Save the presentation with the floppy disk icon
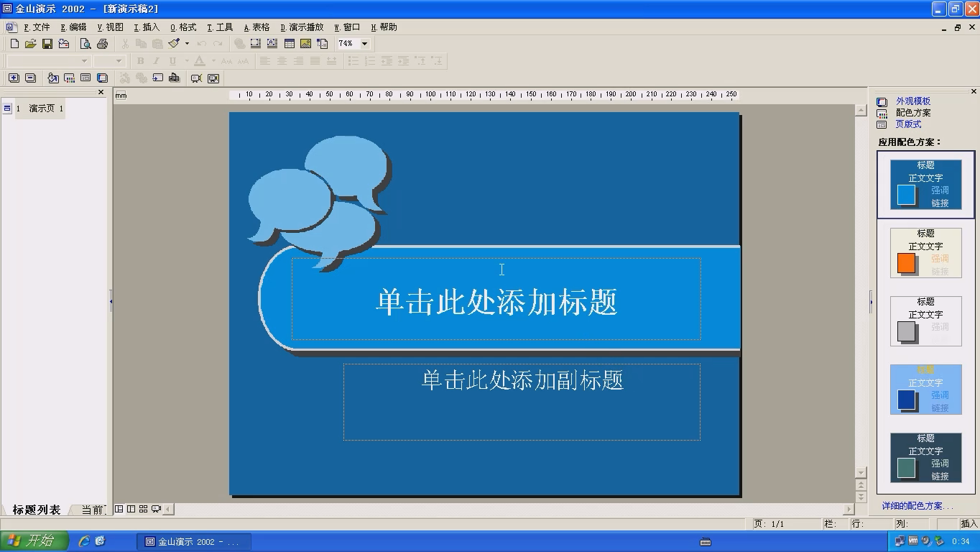The width and height of the screenshot is (980, 552). 47,44
